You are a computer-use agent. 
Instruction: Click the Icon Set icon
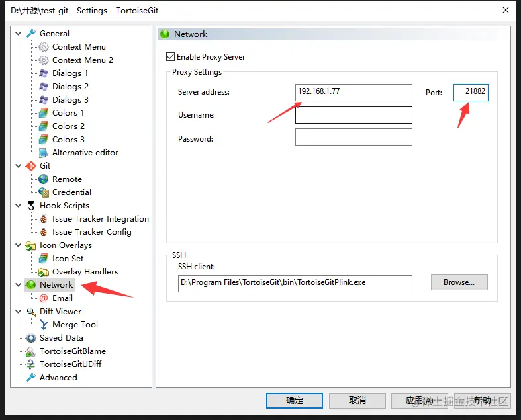pyautogui.click(x=44, y=259)
